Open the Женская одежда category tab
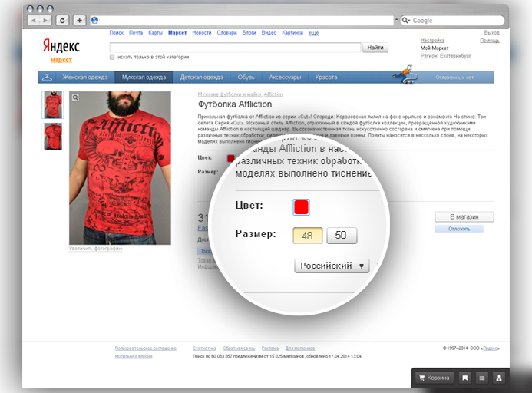The width and height of the screenshot is (532, 393). coord(84,78)
